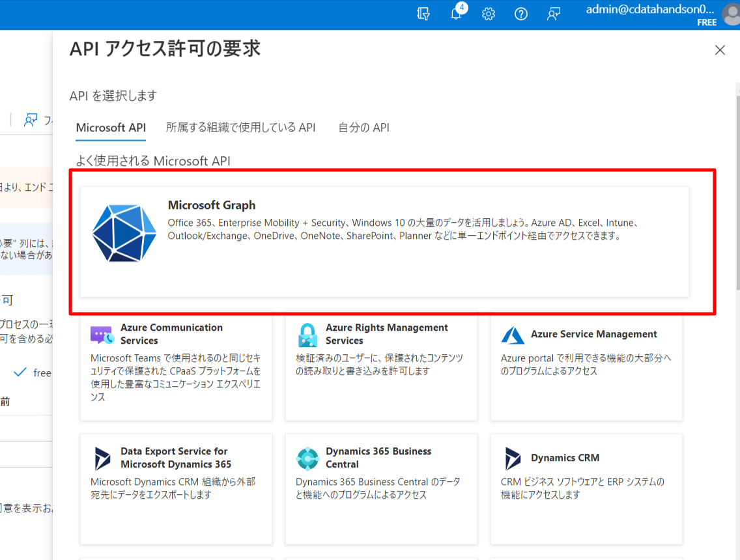The height and width of the screenshot is (560, 740).
Task: Open the feedback icon in top bar
Action: [x=554, y=14]
